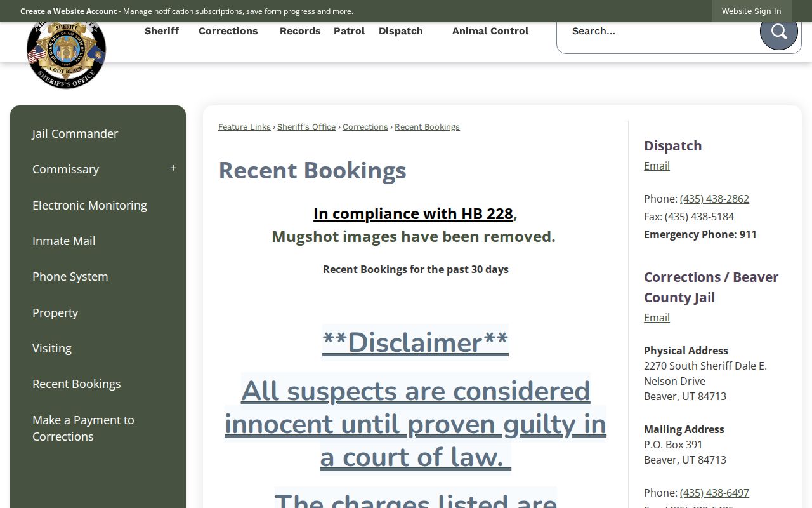Click the Recent Bookings page heading
Viewport: 812px width, 508px height.
[x=312, y=170]
